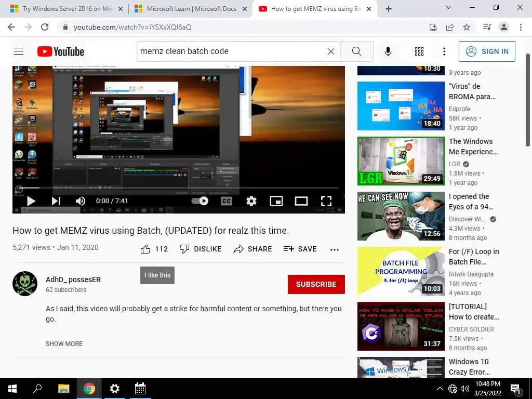Screen dimensions: 532x399
Task: Click the SIGN IN button
Action: click(487, 51)
